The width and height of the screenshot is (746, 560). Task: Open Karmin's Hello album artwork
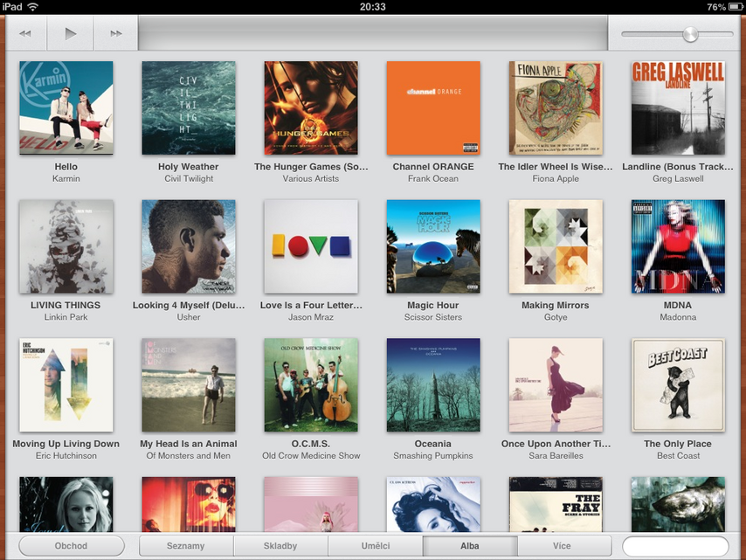[66, 107]
